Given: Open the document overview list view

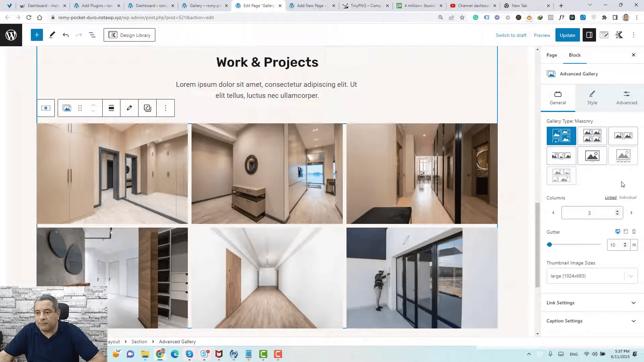Looking at the screenshot, I should pyautogui.click(x=92, y=35).
